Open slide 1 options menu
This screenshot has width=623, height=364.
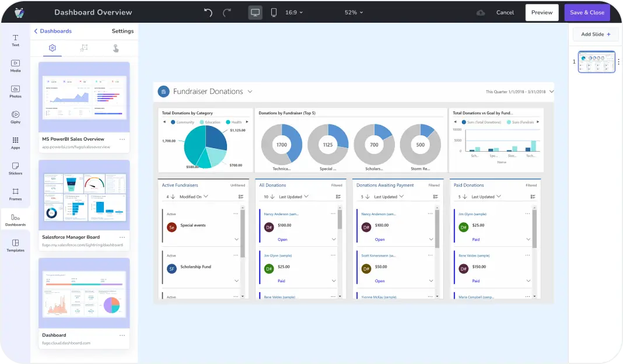(x=619, y=62)
